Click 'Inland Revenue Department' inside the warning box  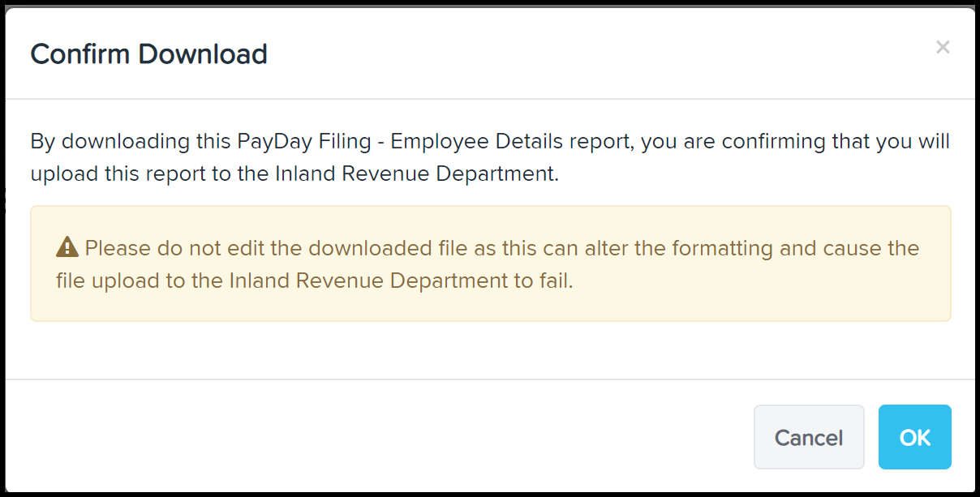click(369, 281)
